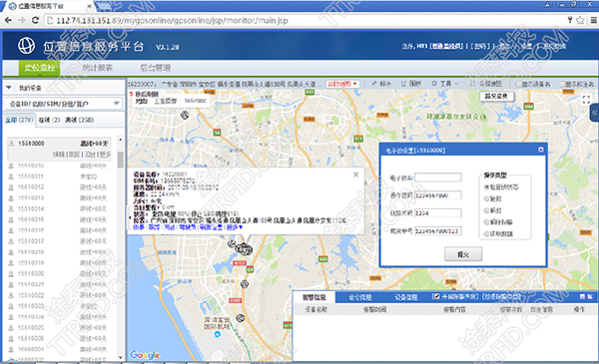Viewport: 599px width, 364px height.
Task: Click the browser reload icon
Action: (x=35, y=20)
